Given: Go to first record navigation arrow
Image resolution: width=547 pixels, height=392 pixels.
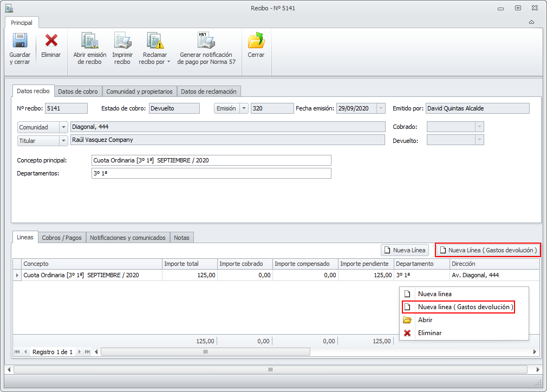Looking at the screenshot, I should coord(17,351).
